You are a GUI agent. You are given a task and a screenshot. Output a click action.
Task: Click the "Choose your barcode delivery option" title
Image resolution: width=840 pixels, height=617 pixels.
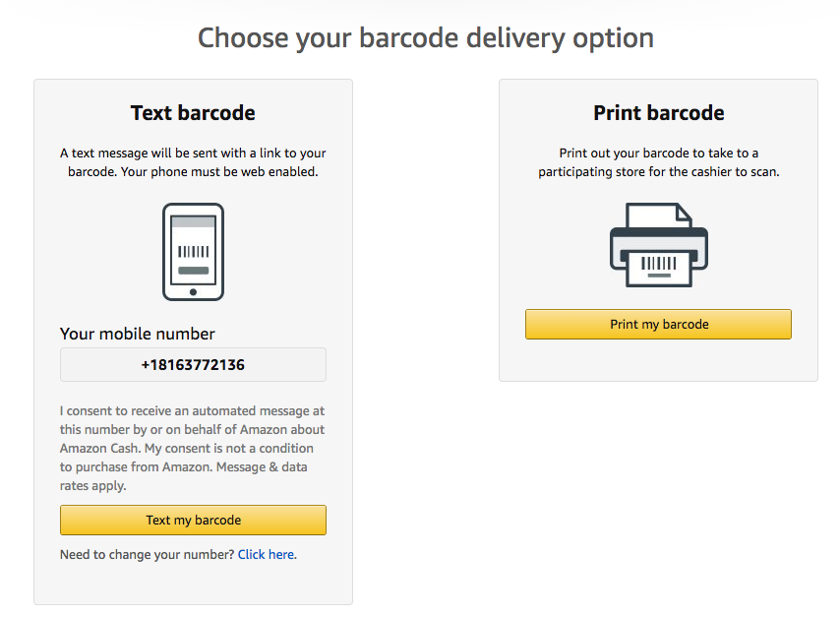point(425,38)
